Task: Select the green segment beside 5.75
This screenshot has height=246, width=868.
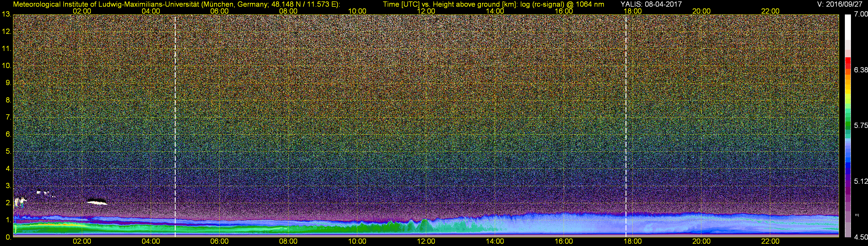Action: 848,125
